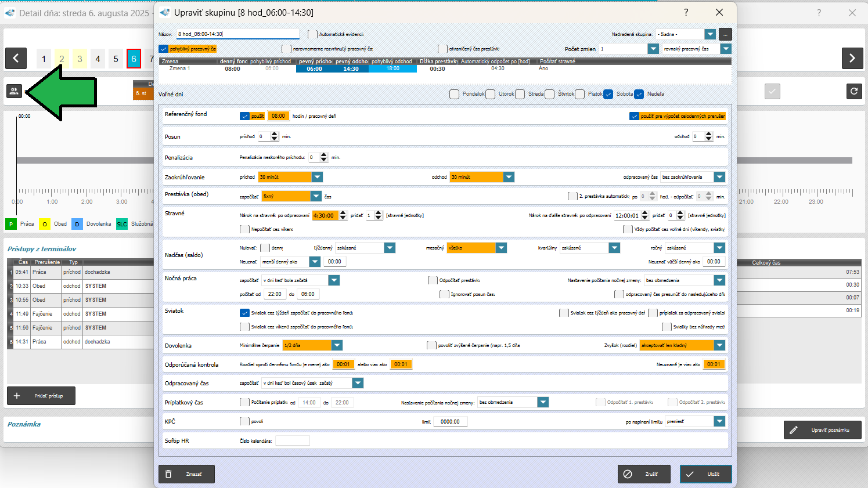Open the Zaokrúhľovanie príchod dropdown
868x488 pixels.
[x=316, y=177]
